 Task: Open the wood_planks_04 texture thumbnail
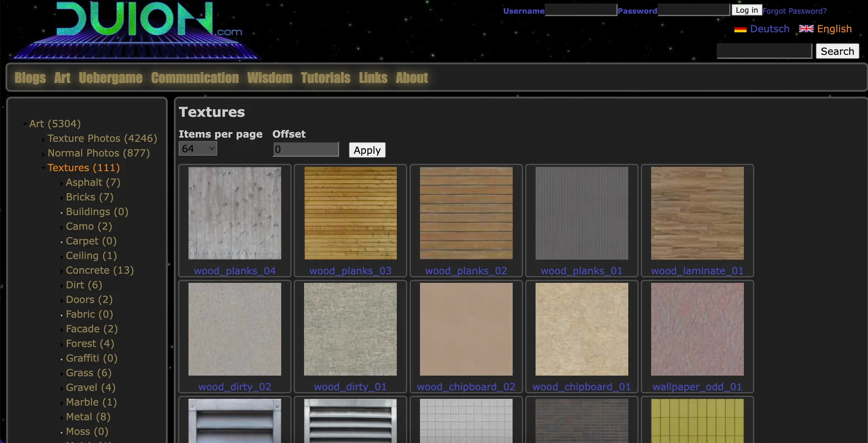pyautogui.click(x=234, y=213)
